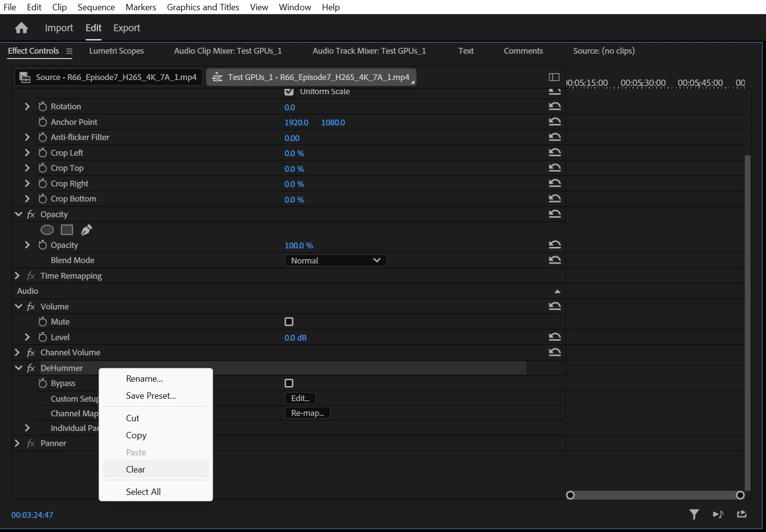This screenshot has width=766, height=532.
Task: Toggle the Channel Volume fx switch
Action: (31, 352)
